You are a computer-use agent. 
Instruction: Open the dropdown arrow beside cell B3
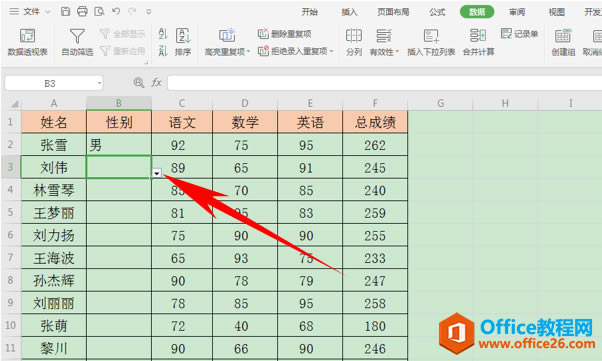pyautogui.click(x=157, y=174)
